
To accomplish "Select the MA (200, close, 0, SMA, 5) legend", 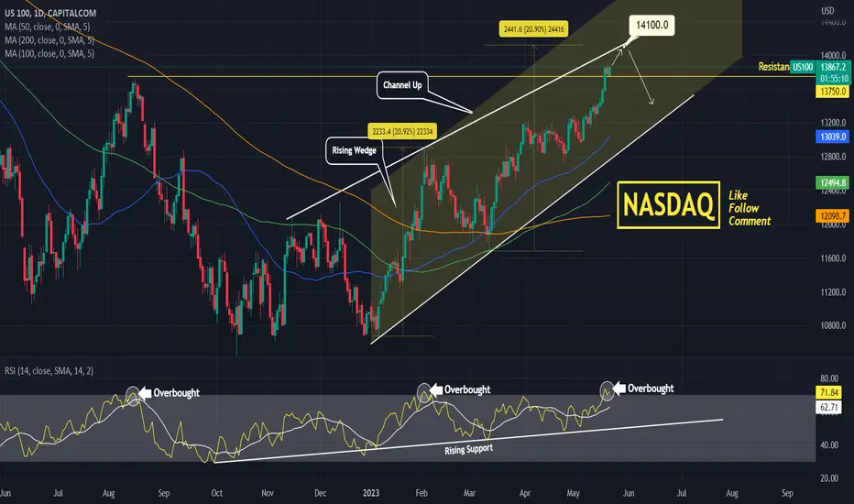I will [49, 40].
